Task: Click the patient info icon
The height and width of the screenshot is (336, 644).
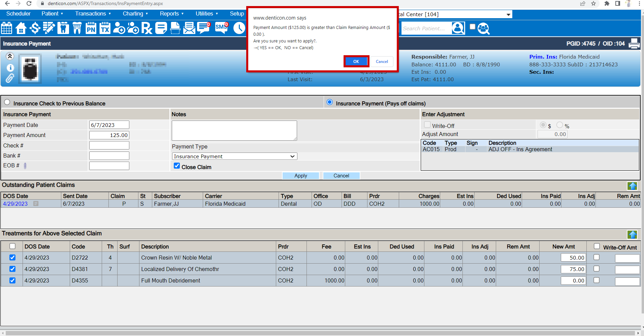Action: pyautogui.click(x=10, y=68)
